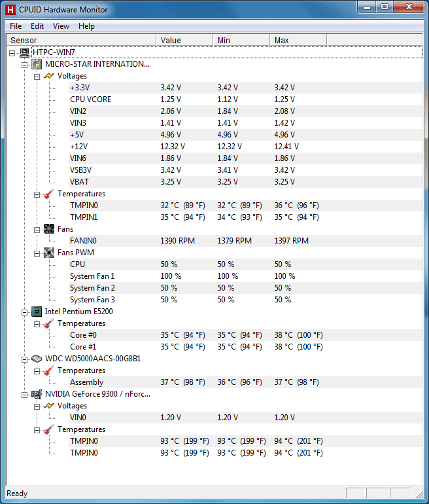The width and height of the screenshot is (429, 504).
Task: Select the System Fan 1 row
Action: pyautogui.click(x=246, y=276)
